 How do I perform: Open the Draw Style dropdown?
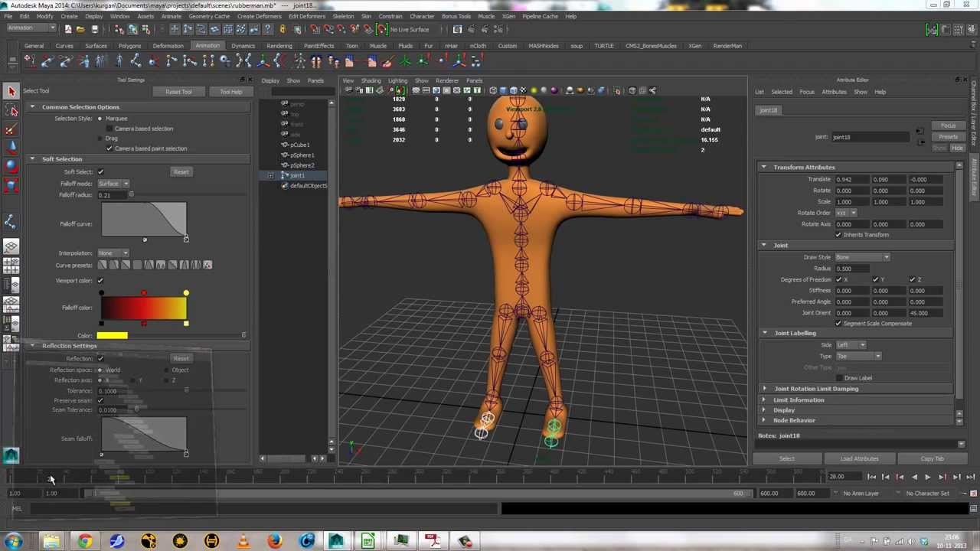(862, 257)
